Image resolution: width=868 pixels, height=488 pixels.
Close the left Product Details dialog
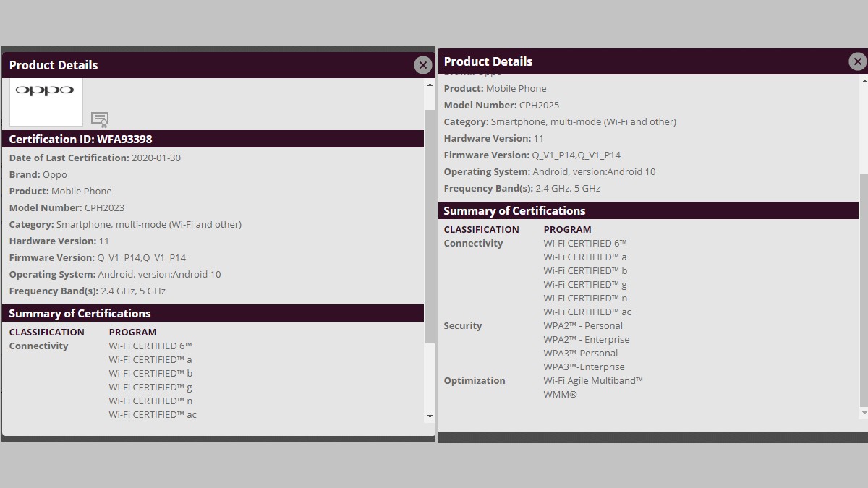click(423, 65)
